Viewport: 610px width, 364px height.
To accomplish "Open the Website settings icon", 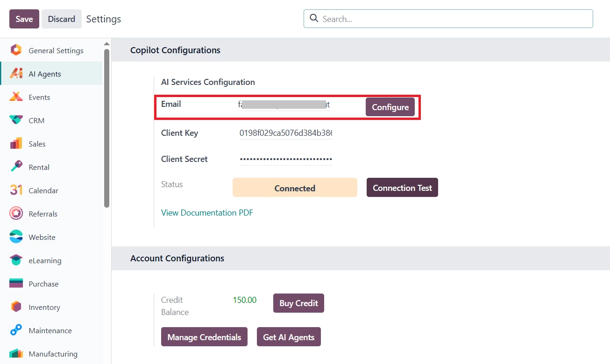I will pyautogui.click(x=16, y=237).
